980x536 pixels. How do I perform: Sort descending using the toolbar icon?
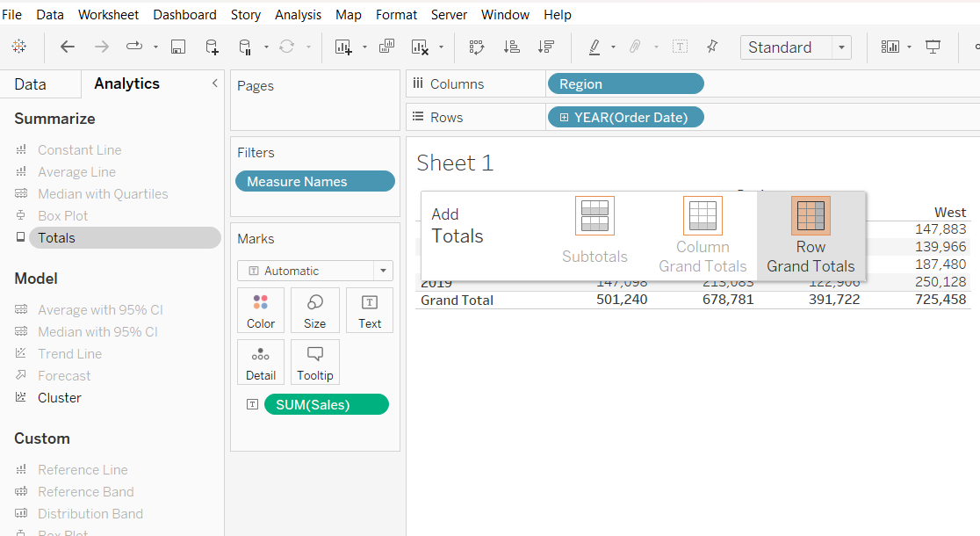[x=546, y=47]
